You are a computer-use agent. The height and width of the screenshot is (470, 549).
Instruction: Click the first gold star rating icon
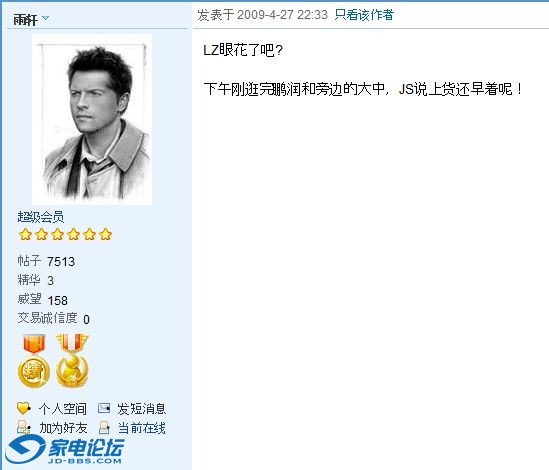25,234
